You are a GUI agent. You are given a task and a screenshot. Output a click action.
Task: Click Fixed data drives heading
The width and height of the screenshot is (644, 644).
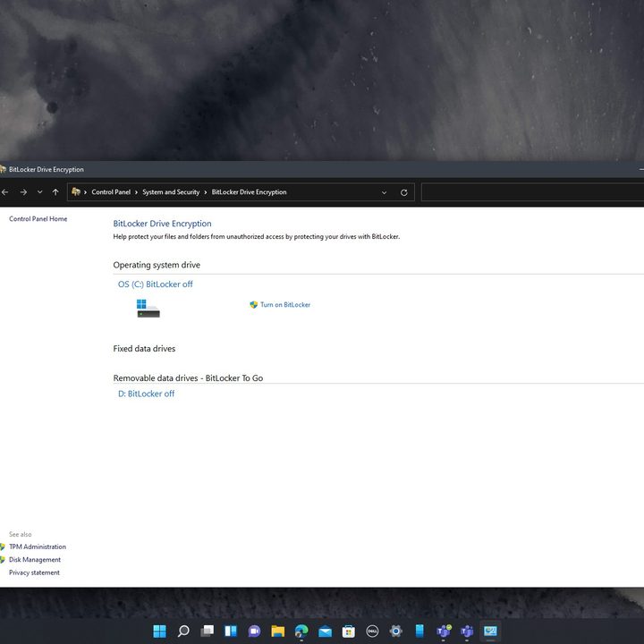(x=144, y=348)
